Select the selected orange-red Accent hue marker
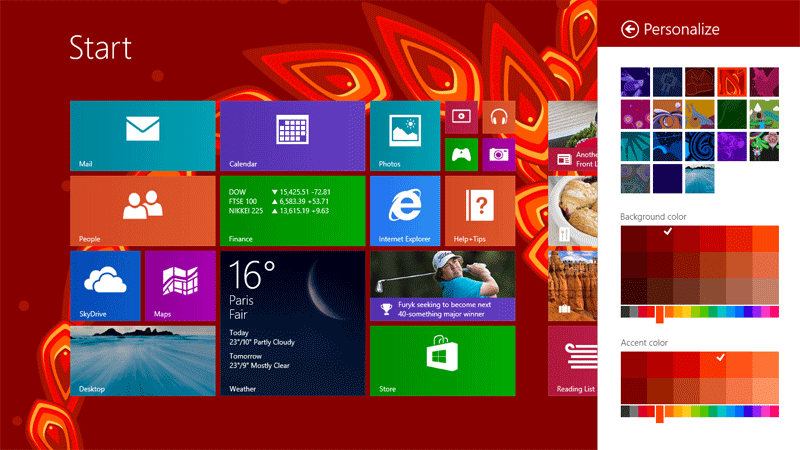The width and height of the screenshot is (800, 450). [660, 414]
